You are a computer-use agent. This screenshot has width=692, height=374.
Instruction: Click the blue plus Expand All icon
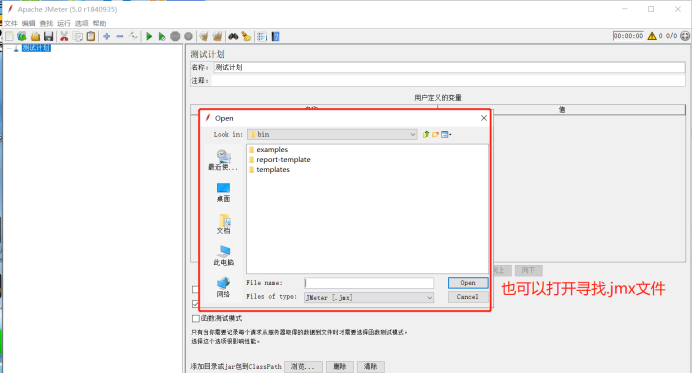click(x=106, y=36)
